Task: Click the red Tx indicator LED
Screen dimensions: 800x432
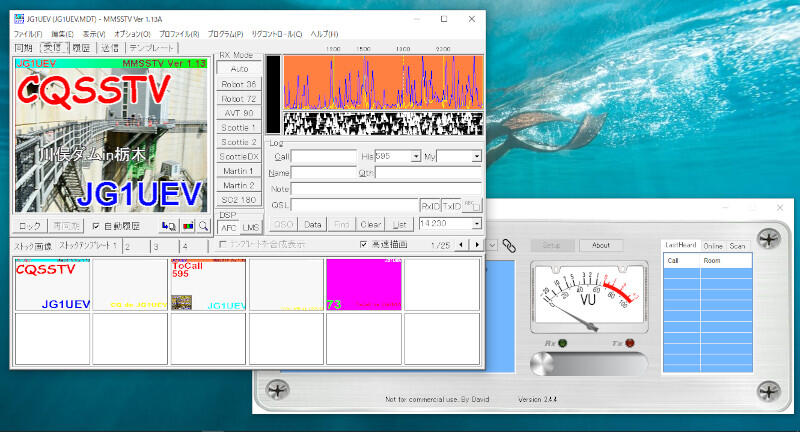Action: click(x=630, y=343)
